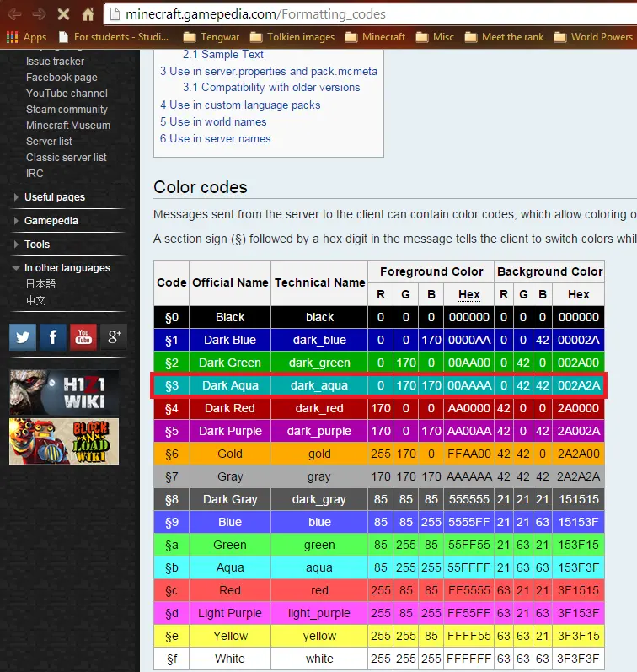The width and height of the screenshot is (637, 672).
Task: Click the light_purple technical name cell
Action: click(319, 613)
